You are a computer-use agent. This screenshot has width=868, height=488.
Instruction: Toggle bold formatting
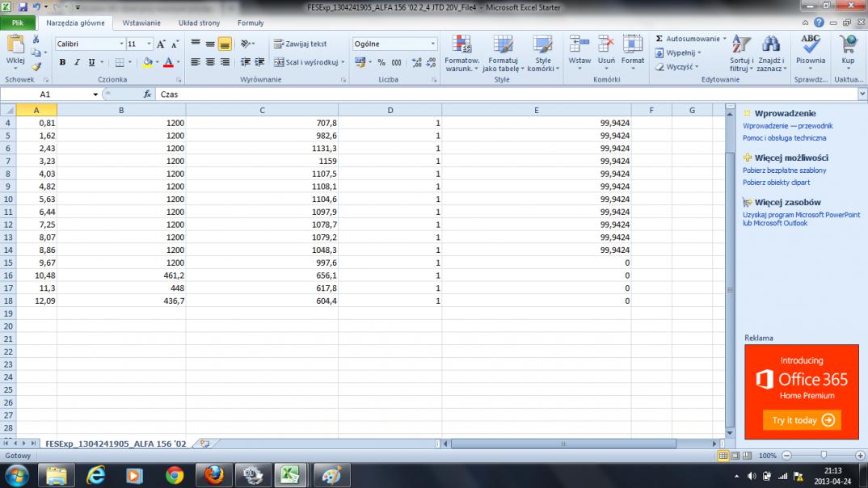[62, 62]
